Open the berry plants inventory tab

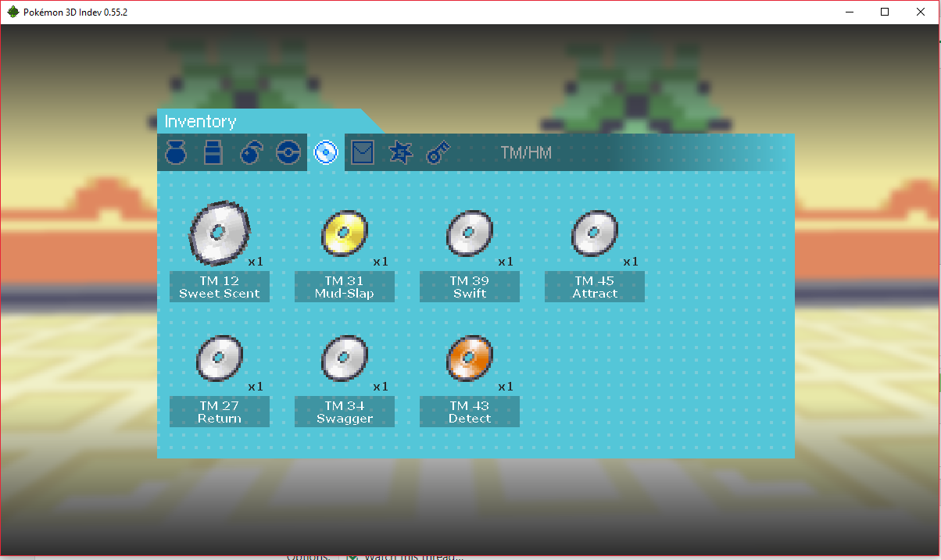point(251,152)
